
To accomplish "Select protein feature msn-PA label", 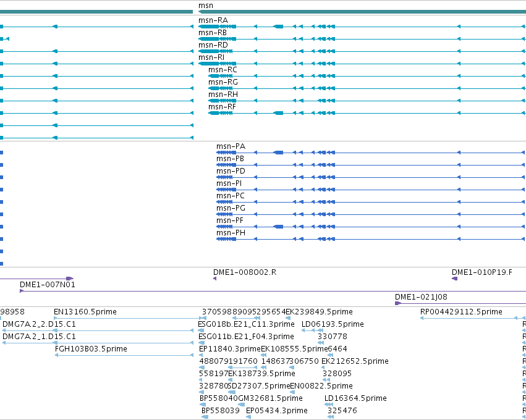I will pos(231,146).
